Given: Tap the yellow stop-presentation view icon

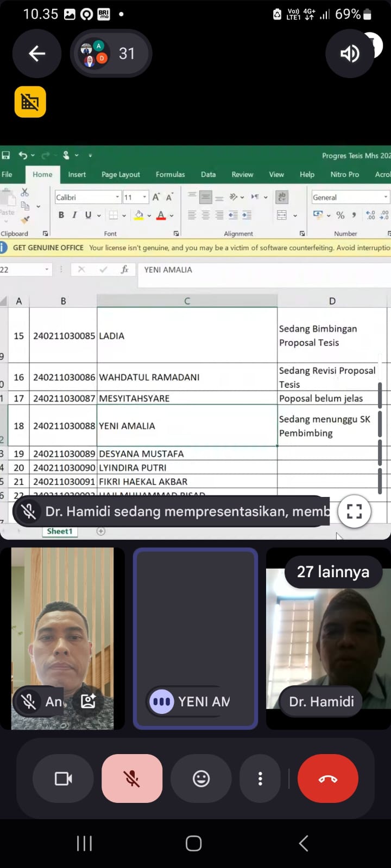Looking at the screenshot, I should [30, 102].
